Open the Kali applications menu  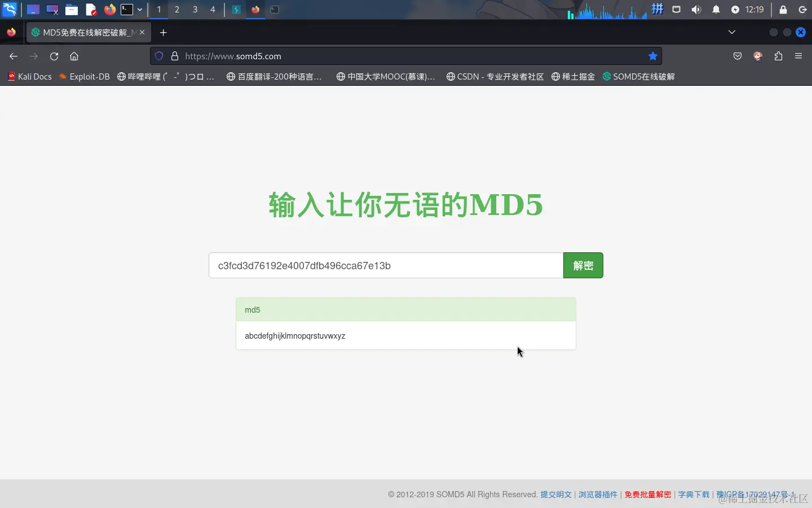(10, 9)
